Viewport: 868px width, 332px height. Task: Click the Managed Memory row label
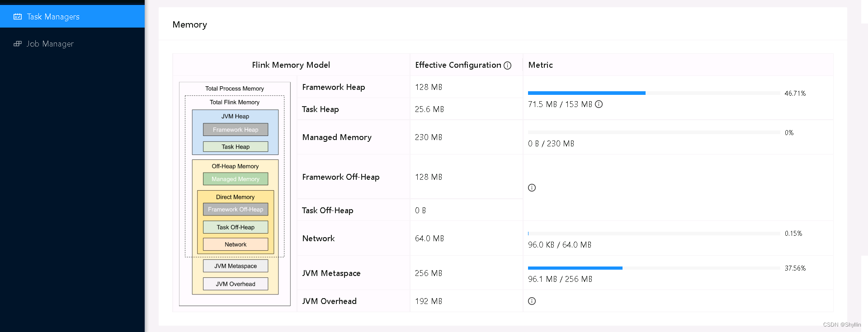pos(337,137)
